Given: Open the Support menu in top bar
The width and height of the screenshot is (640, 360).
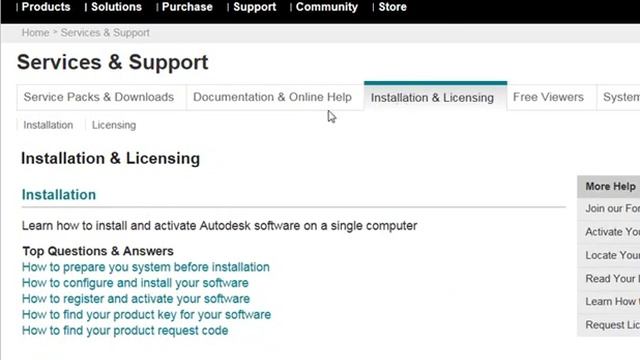Looking at the screenshot, I should click(x=255, y=7).
